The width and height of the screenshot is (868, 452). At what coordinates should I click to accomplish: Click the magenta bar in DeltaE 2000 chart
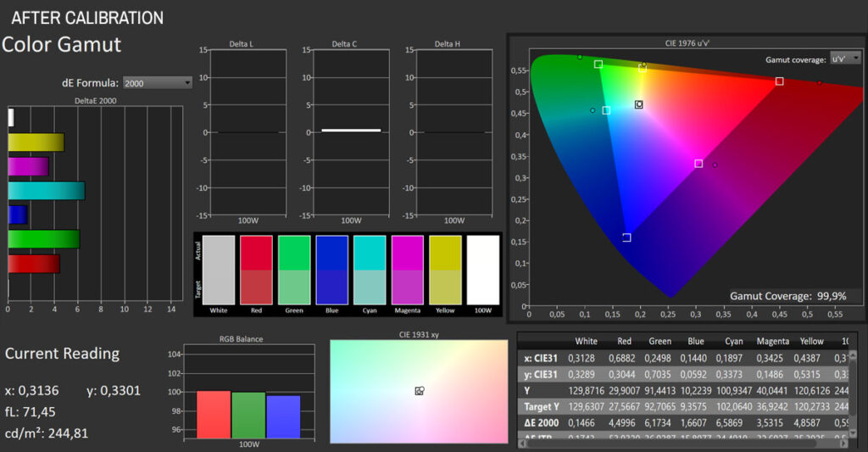click(x=28, y=167)
